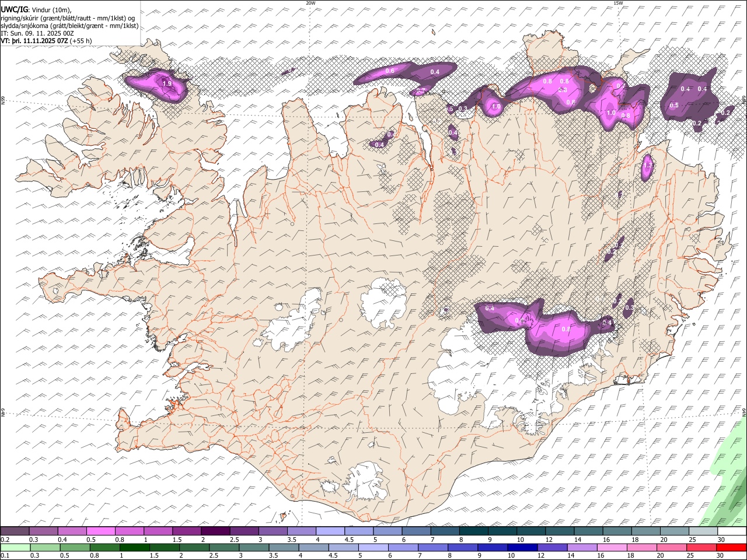Click the '1.9' value in the Westfjords snow patch
Viewport: 747px width, 560px height.
click(167, 84)
